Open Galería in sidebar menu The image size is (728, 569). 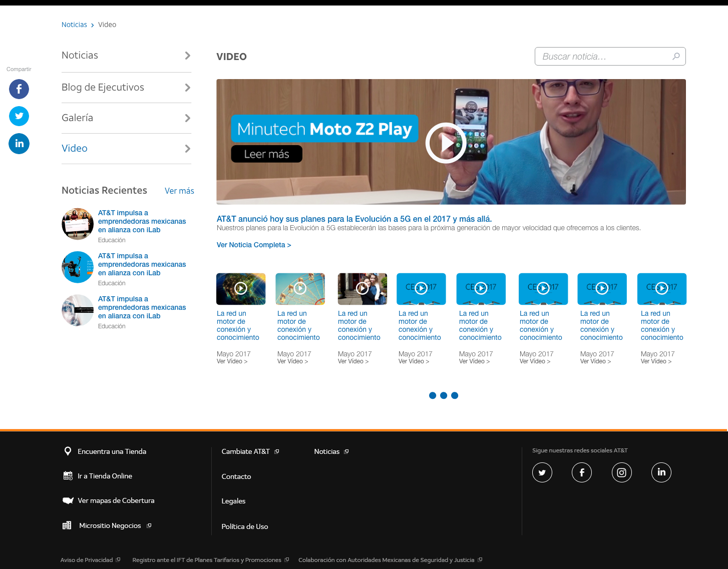click(x=77, y=118)
